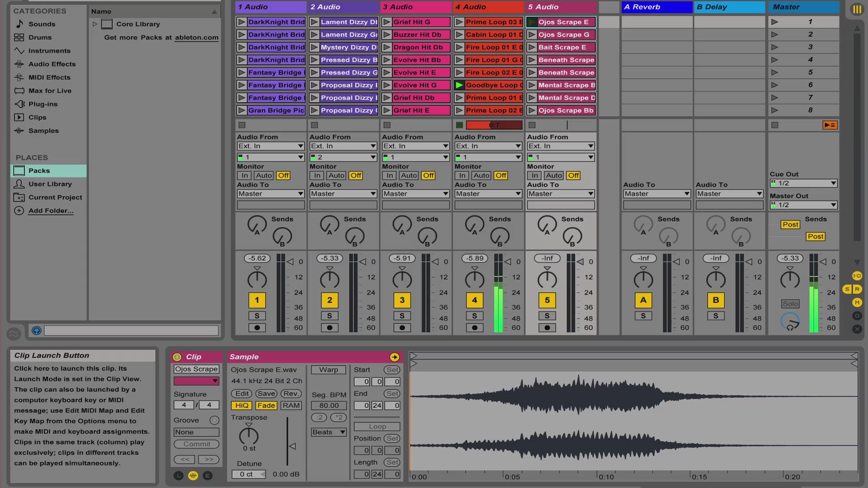Click Add Folder... in Places
The image size is (868, 488).
[x=51, y=211]
